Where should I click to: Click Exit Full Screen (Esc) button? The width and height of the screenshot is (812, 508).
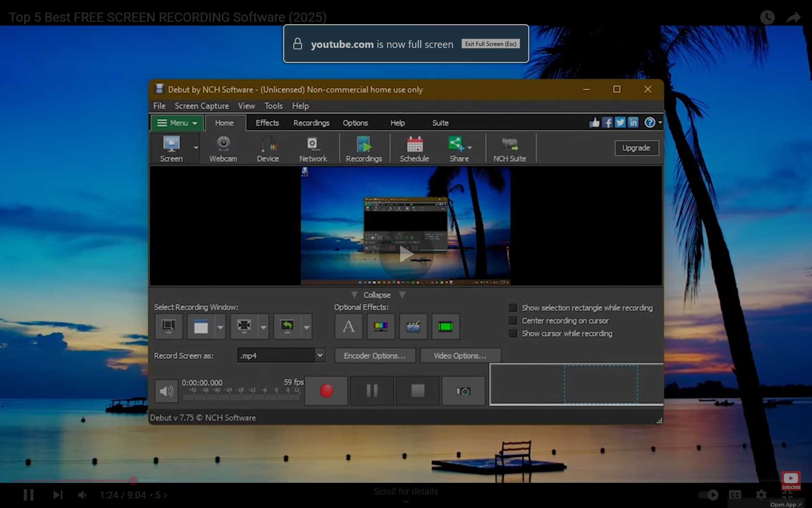coord(491,44)
